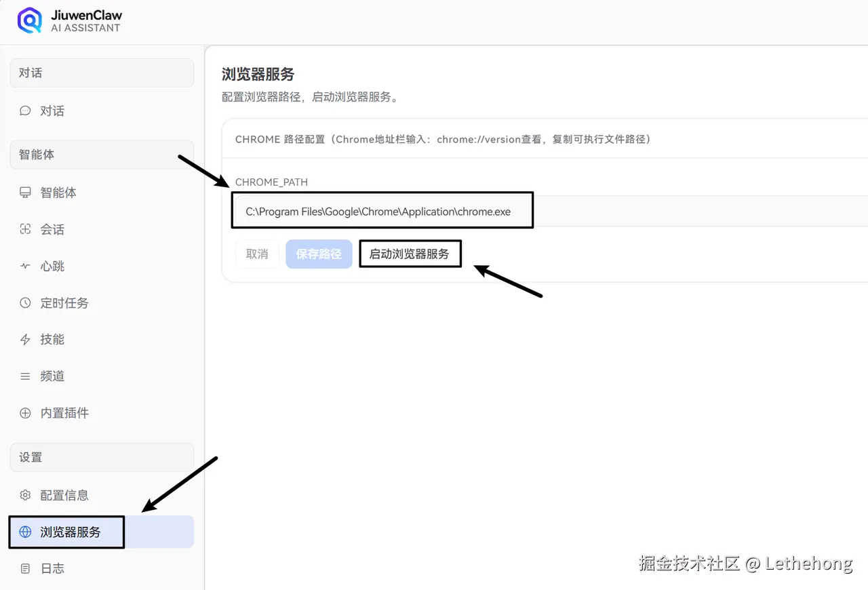Open the 心跳 heartbeat pulse icon
The image size is (868, 590).
pyautogui.click(x=25, y=266)
